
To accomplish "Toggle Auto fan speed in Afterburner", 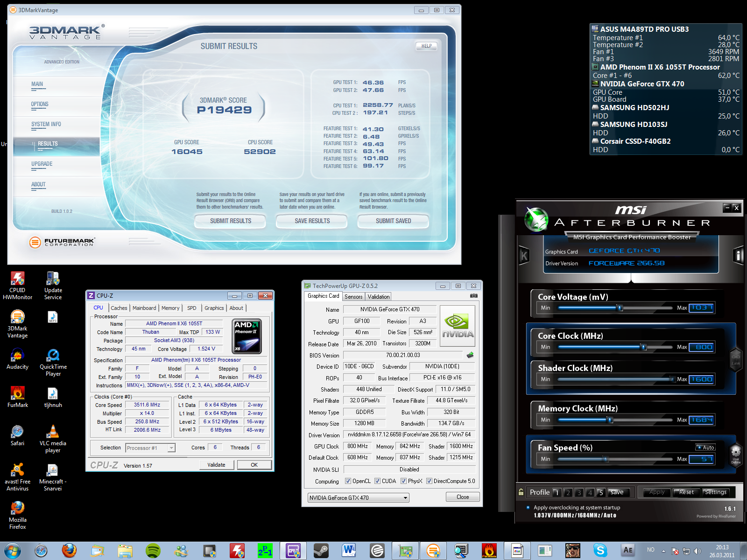I will [705, 447].
